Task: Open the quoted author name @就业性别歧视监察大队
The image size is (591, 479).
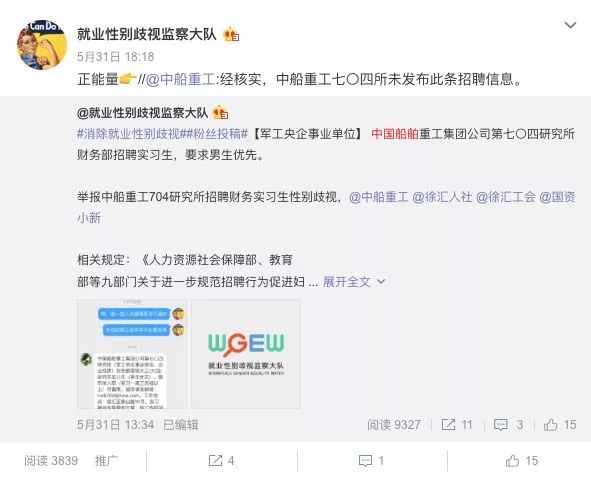Action: click(142, 113)
